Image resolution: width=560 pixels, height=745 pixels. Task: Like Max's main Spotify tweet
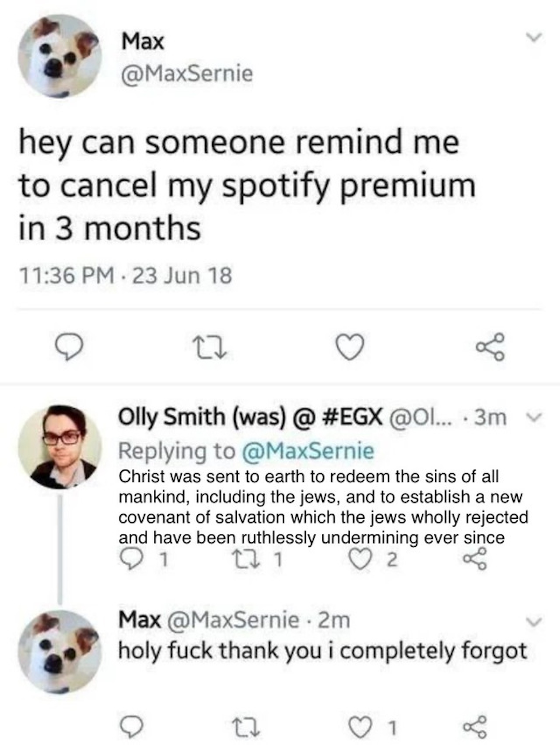(x=350, y=347)
